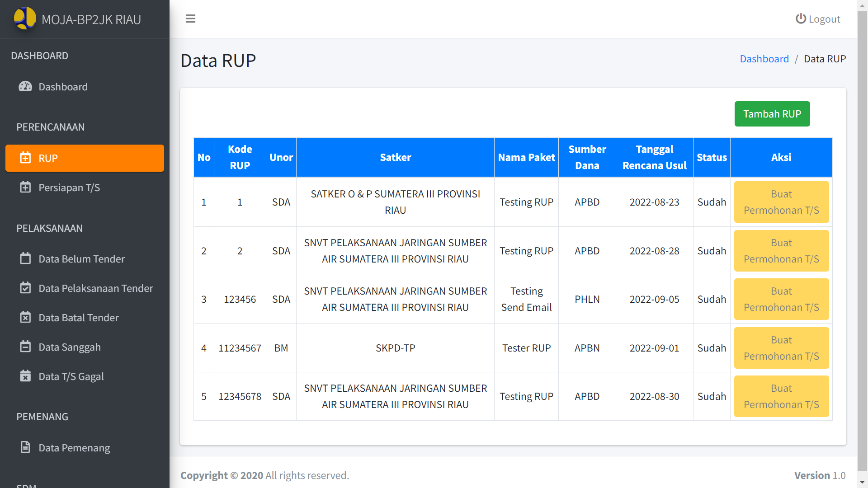Viewport: 868px width, 488px height.
Task: Click the Data Belum Tender calendar icon
Action: (x=25, y=258)
